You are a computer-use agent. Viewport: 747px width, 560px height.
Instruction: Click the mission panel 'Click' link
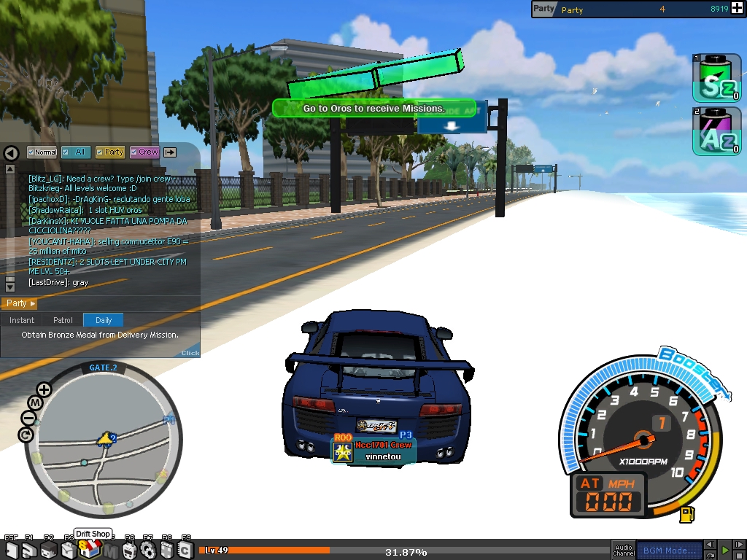point(190,353)
